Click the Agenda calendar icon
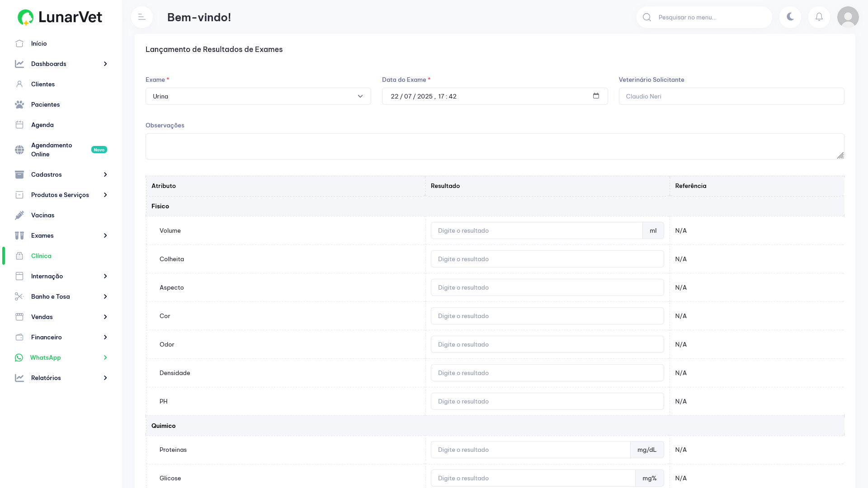This screenshot has width=868, height=488. pyautogui.click(x=19, y=125)
